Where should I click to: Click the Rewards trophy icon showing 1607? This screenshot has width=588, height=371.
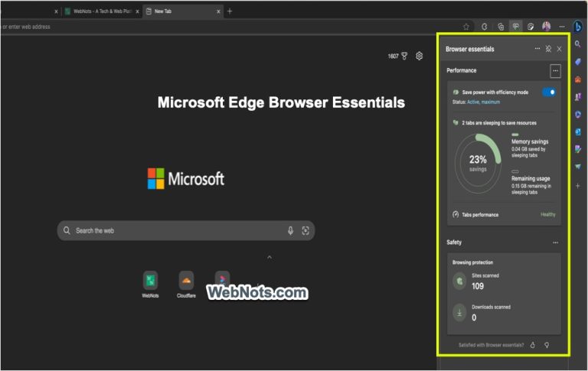pos(404,56)
